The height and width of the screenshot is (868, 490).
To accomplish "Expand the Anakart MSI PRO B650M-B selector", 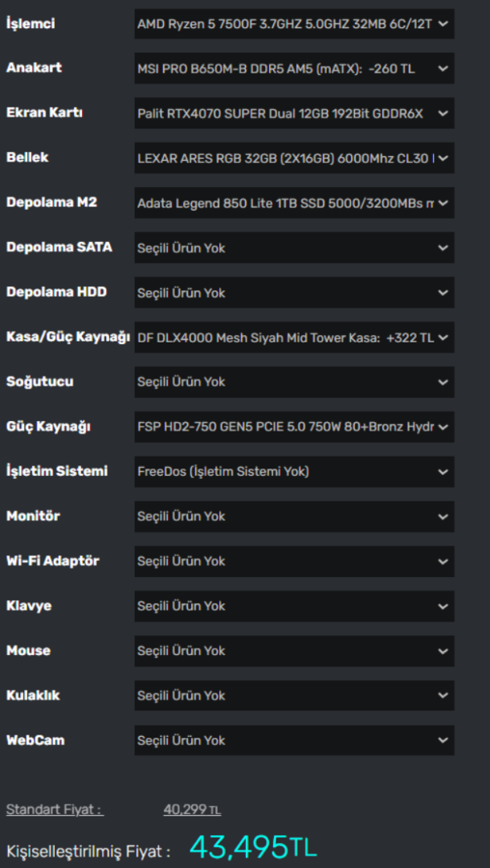I will [294, 68].
